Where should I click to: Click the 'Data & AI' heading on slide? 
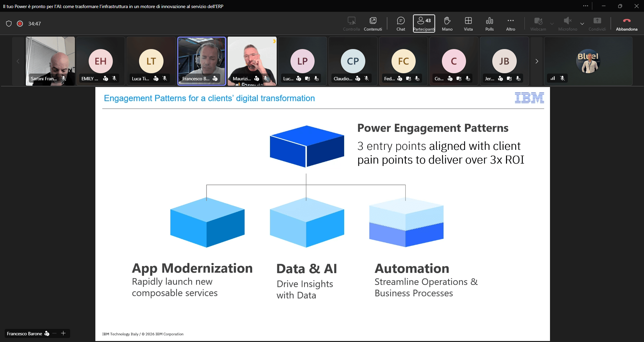tap(307, 269)
